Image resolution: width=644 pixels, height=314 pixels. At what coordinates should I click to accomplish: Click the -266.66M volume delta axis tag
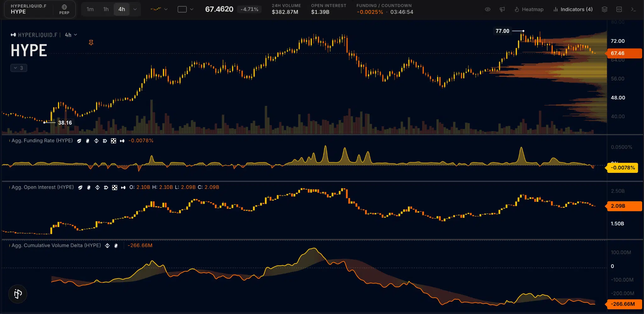624,304
